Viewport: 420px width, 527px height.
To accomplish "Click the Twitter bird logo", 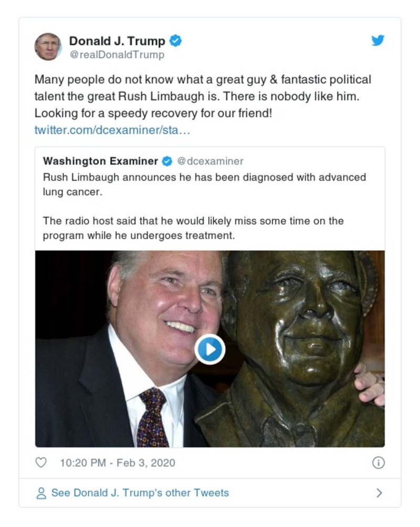I will 378,40.
